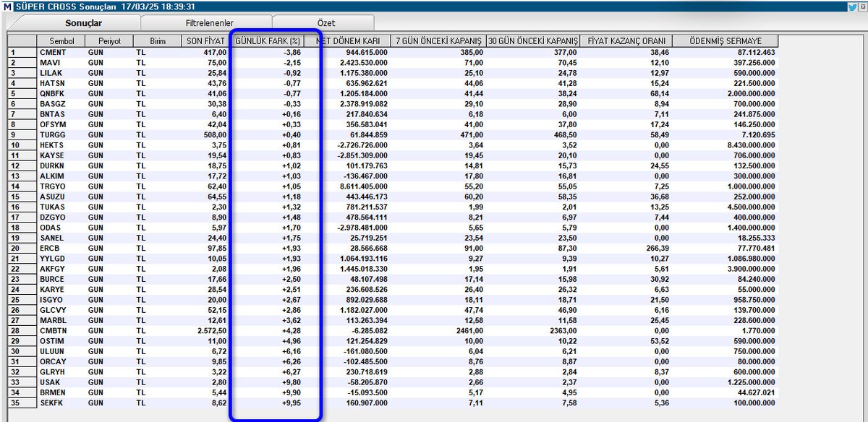Screen dimensions: 868x422
Task: Sort by GÜNLÜK FARK (%) column header
Action: [x=267, y=41]
